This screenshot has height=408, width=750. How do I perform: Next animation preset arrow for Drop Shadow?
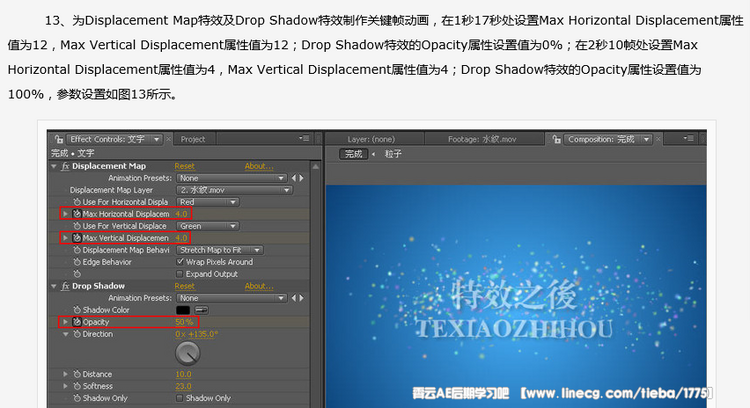coord(301,298)
